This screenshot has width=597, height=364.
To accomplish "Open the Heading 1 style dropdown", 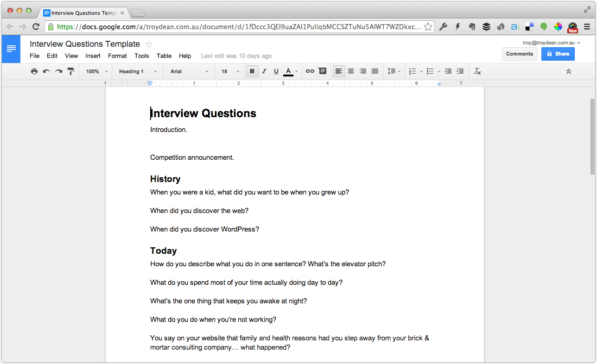I will pos(138,71).
